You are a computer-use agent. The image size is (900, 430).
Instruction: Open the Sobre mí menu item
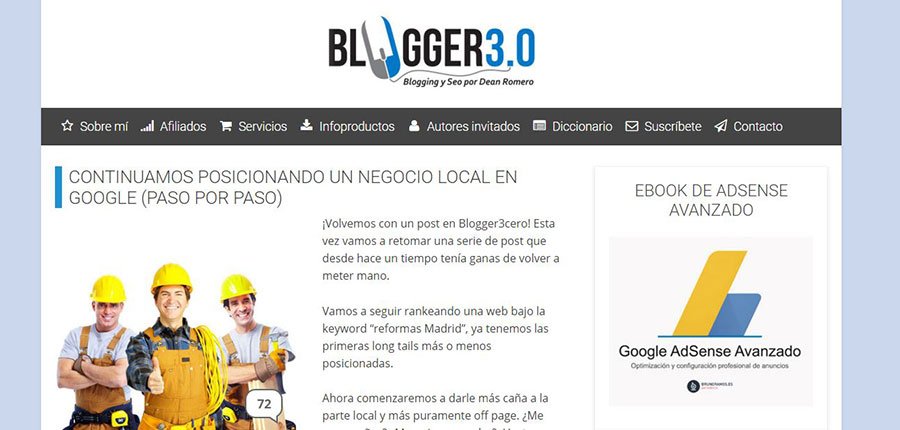click(104, 126)
